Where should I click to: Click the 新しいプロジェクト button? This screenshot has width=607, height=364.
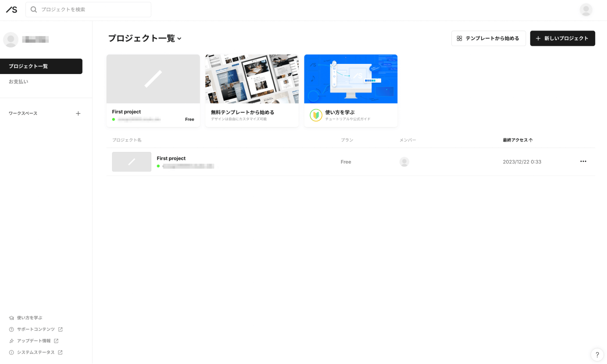tap(562, 38)
